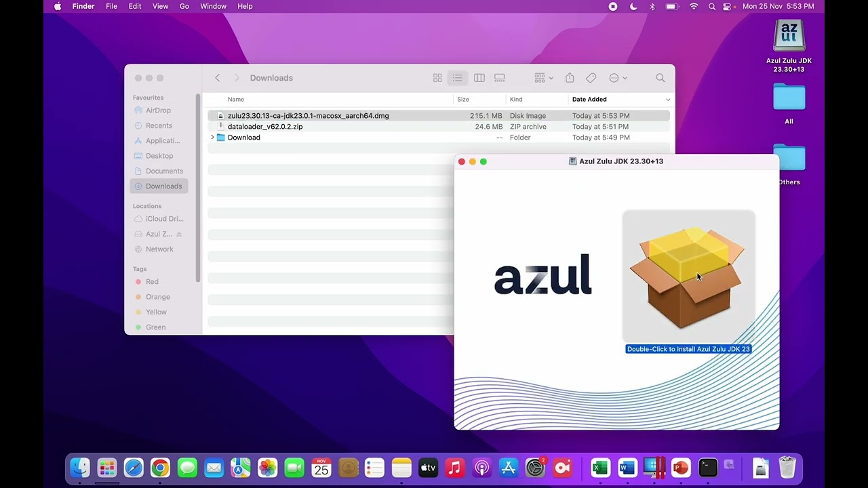Open System Preferences from the Dock
The width and height of the screenshot is (868, 488).
point(535,468)
